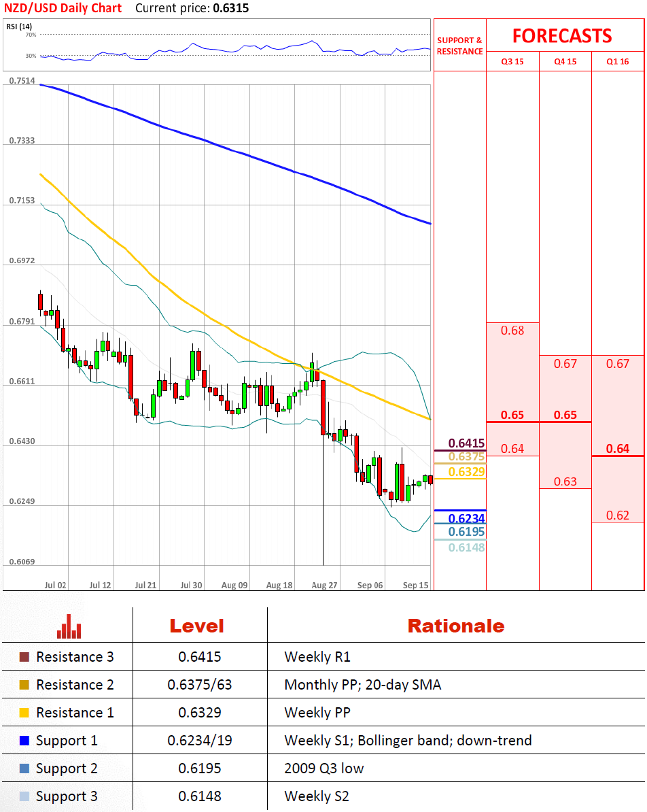The height and width of the screenshot is (812, 647).
Task: Click the Level column header
Action: pos(196,626)
